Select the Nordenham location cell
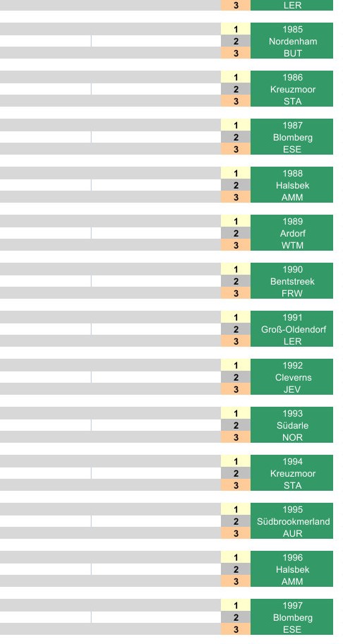 click(291, 41)
